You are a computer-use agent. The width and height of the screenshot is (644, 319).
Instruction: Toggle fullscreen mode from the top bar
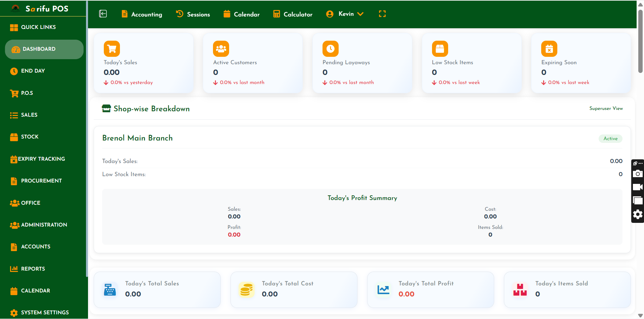(382, 14)
